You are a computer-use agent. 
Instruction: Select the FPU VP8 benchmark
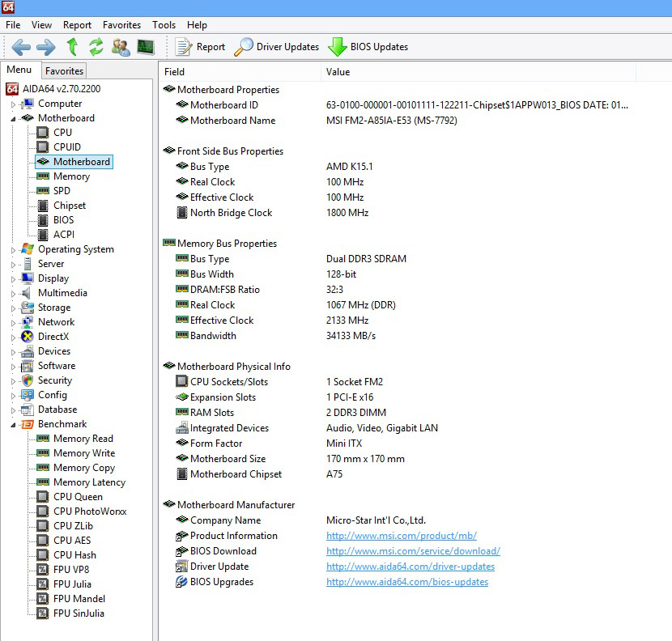coord(63,570)
